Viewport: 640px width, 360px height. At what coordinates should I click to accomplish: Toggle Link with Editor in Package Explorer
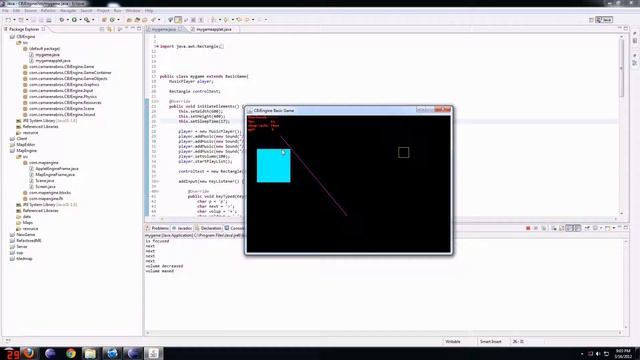point(109,29)
